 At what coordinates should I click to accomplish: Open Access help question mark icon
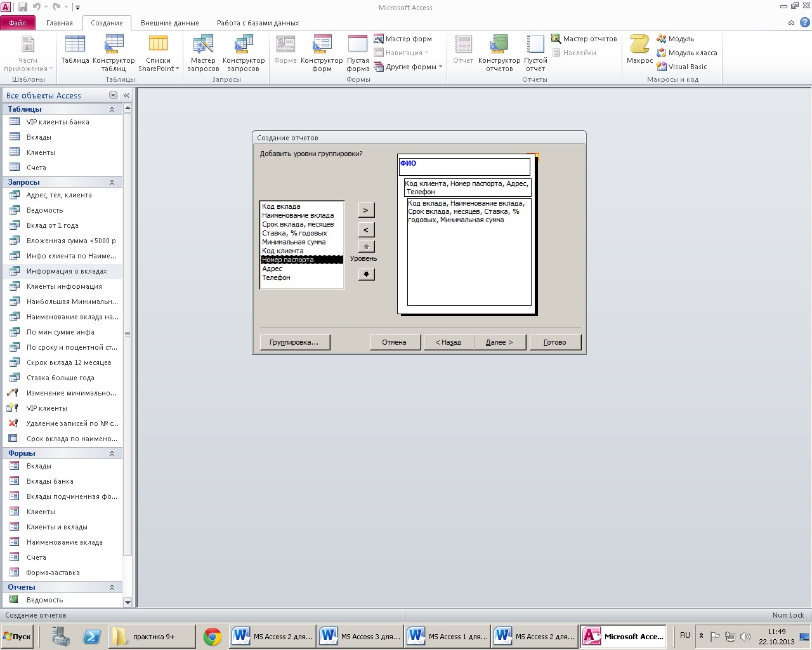(x=804, y=22)
